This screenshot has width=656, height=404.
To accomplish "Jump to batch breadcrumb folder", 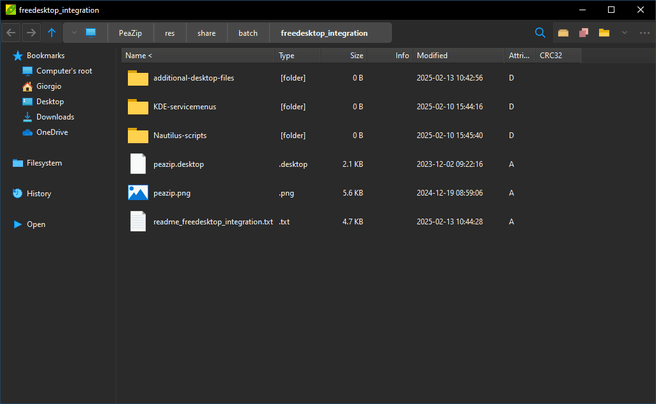I will [248, 33].
